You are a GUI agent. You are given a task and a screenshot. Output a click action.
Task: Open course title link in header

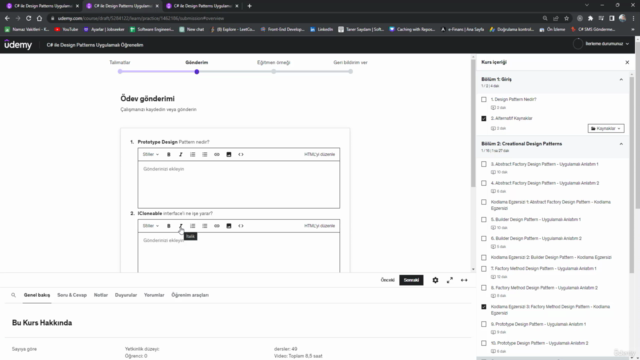click(x=95, y=45)
